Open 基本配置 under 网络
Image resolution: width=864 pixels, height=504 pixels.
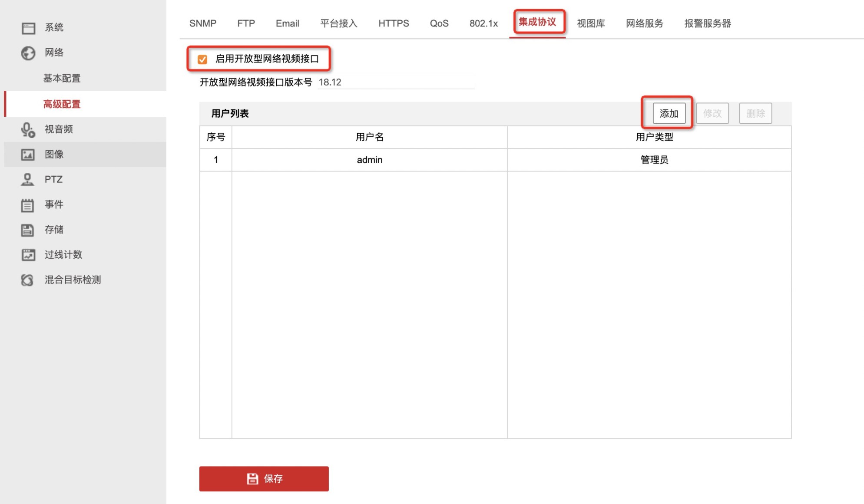click(x=62, y=78)
